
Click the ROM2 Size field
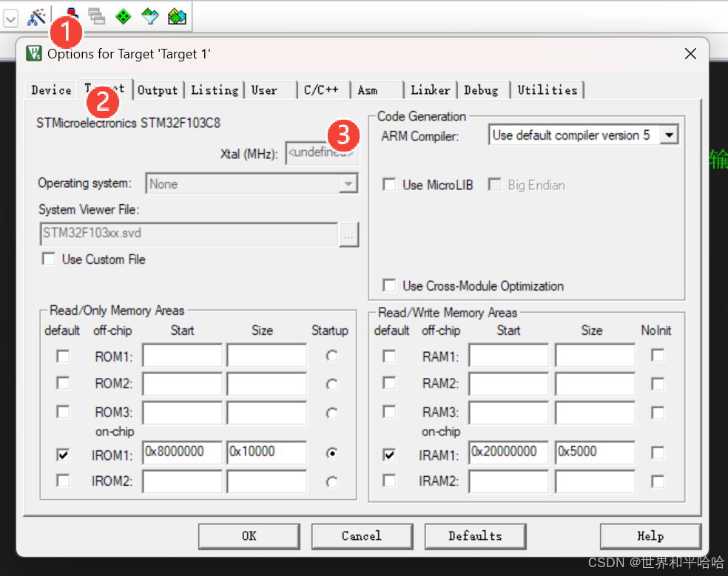pyautogui.click(x=267, y=384)
